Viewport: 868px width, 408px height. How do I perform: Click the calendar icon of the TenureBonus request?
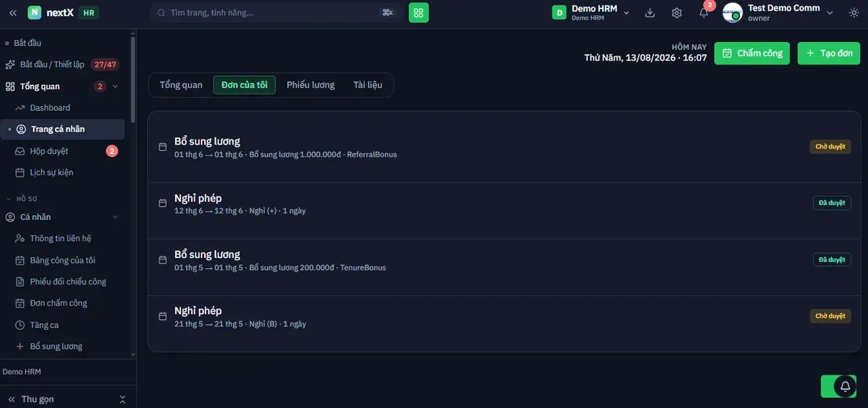163,260
